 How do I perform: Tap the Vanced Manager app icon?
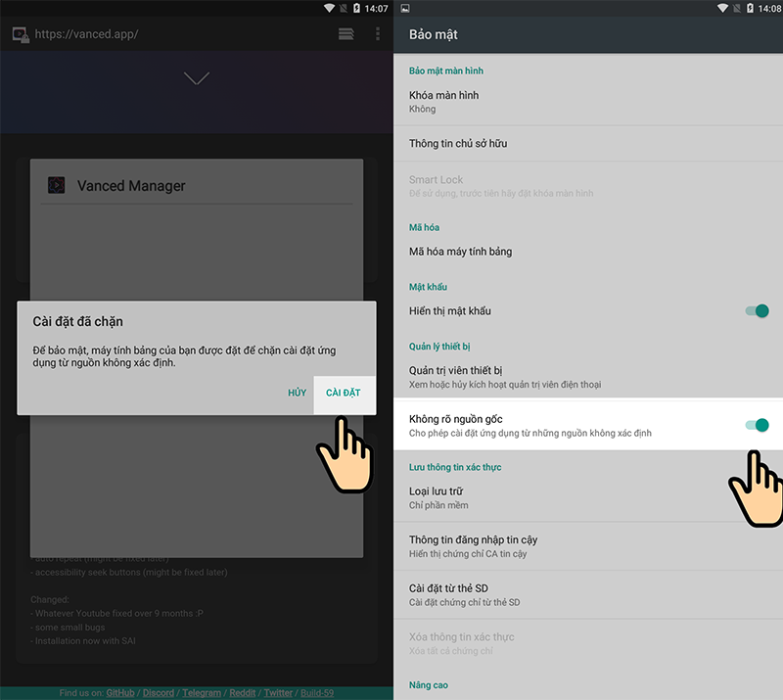[x=57, y=185]
